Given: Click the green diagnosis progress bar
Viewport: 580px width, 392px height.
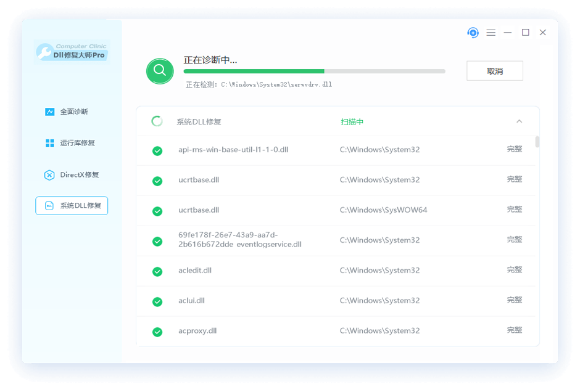Looking at the screenshot, I should 254,71.
